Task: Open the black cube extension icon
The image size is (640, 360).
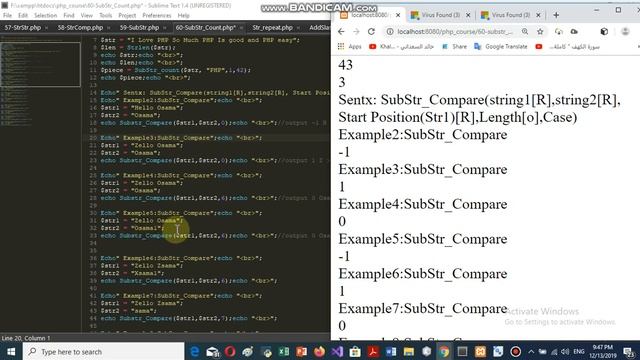Action: (604, 31)
